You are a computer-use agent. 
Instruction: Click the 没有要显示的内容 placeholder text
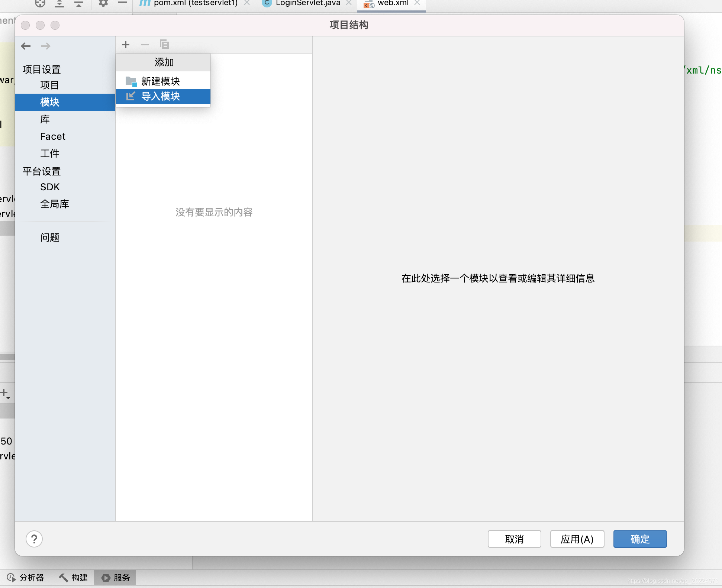coord(214,212)
